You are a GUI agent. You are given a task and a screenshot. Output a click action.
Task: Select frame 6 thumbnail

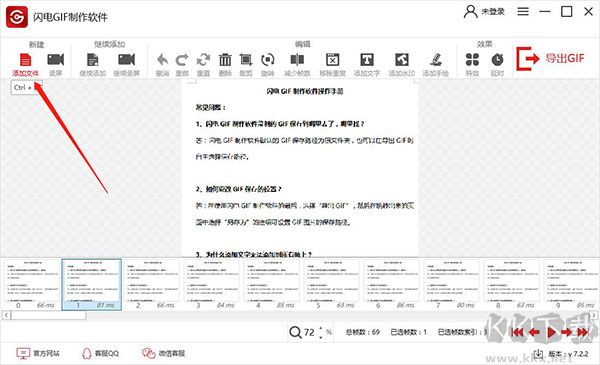pos(392,285)
